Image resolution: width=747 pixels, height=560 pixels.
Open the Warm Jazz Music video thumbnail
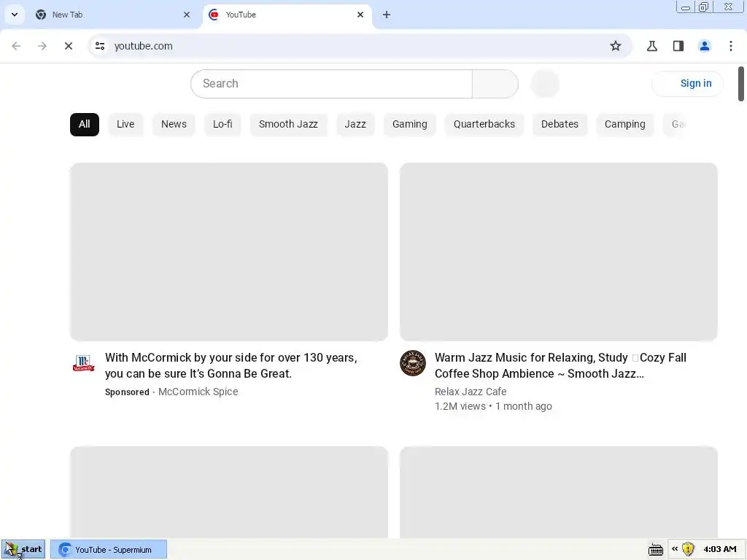(x=558, y=252)
